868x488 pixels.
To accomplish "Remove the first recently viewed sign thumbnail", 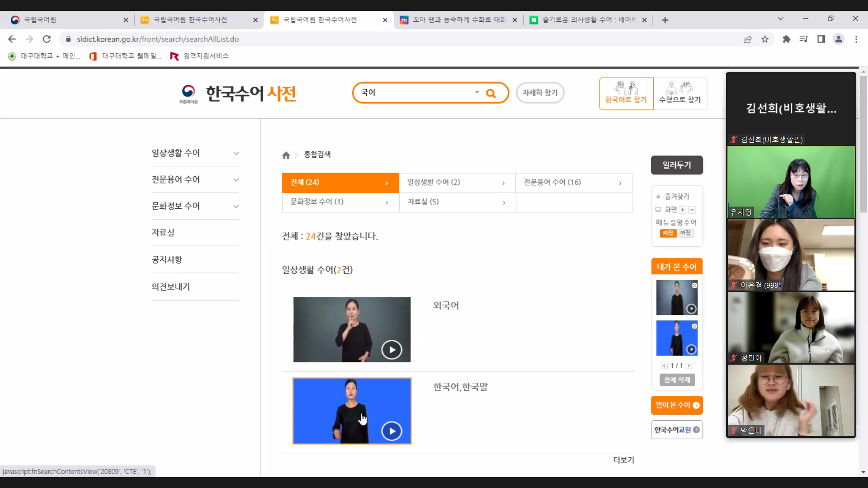I will [x=695, y=286].
